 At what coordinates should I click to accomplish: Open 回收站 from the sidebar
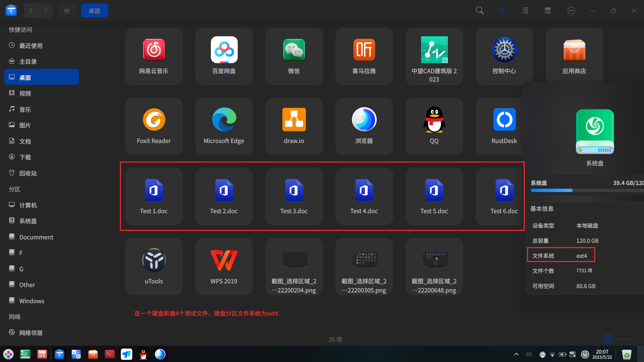click(28, 173)
